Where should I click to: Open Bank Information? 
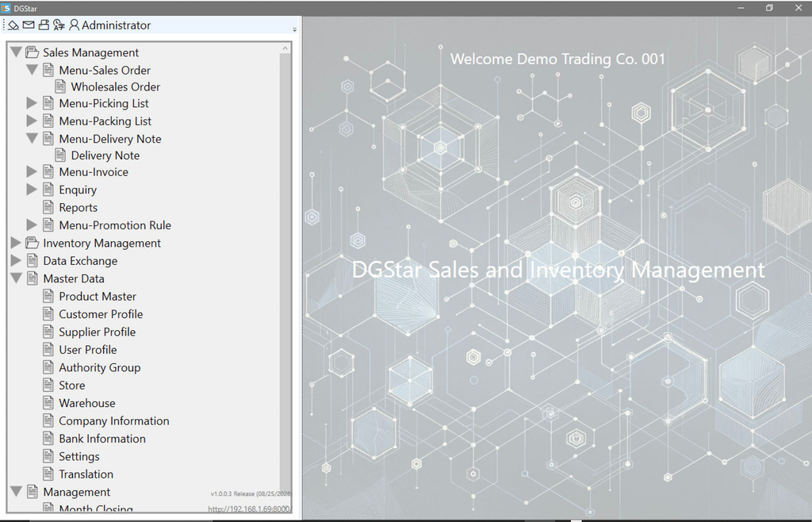point(102,439)
